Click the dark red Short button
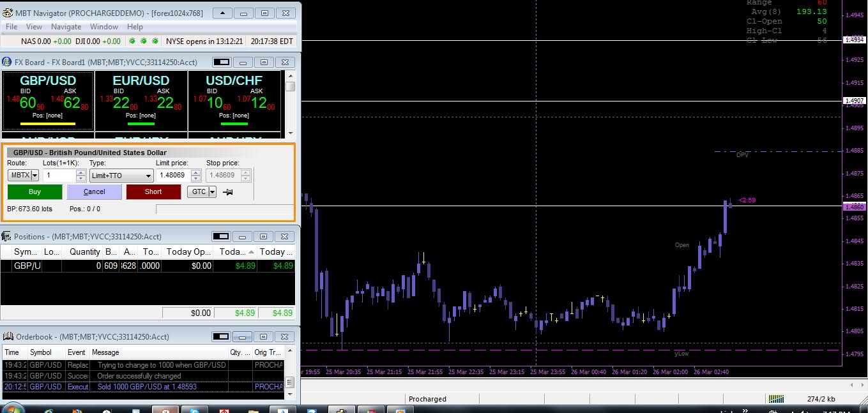This screenshot has width=868, height=413. [153, 191]
